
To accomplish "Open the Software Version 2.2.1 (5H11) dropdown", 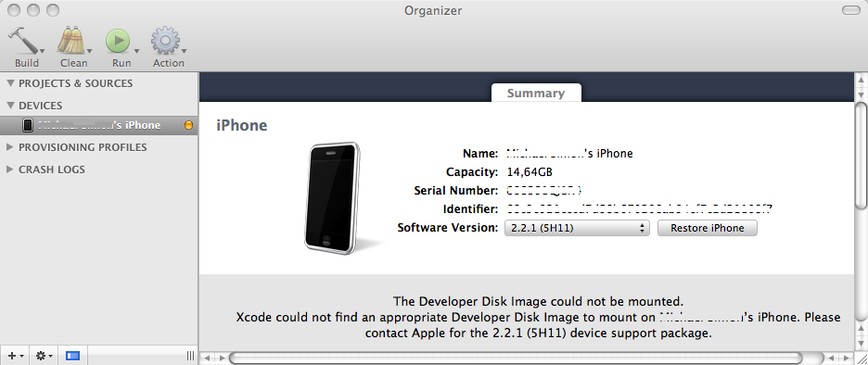I will pos(577,228).
